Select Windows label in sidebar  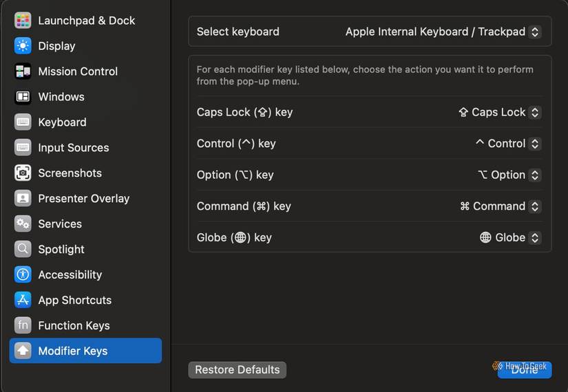[x=61, y=97]
